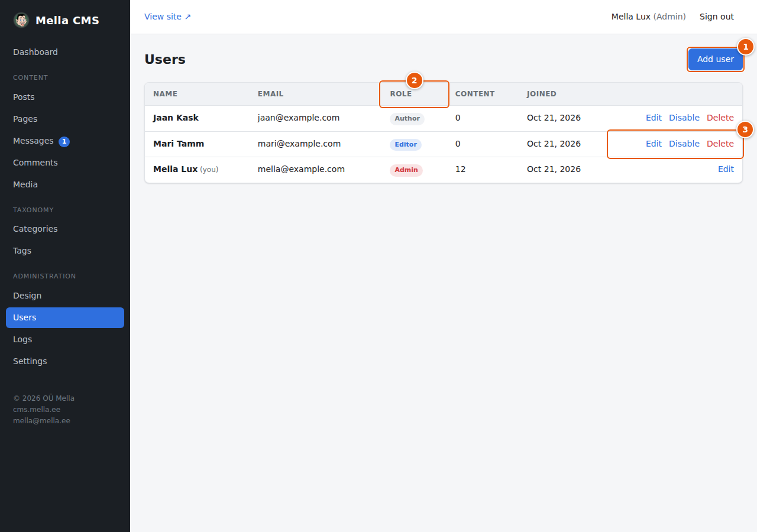This screenshot has width=757, height=532.
Task: Click mella@mella.ee in the footer
Action: coord(41,421)
